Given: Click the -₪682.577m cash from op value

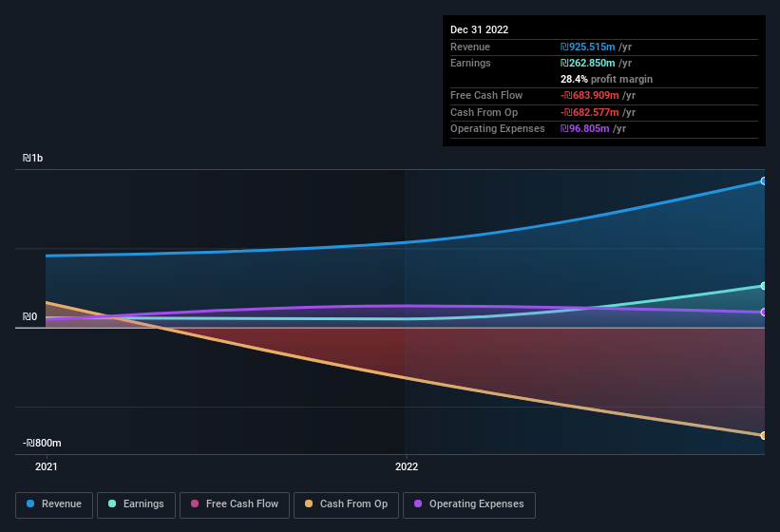Looking at the screenshot, I should pyautogui.click(x=589, y=112).
